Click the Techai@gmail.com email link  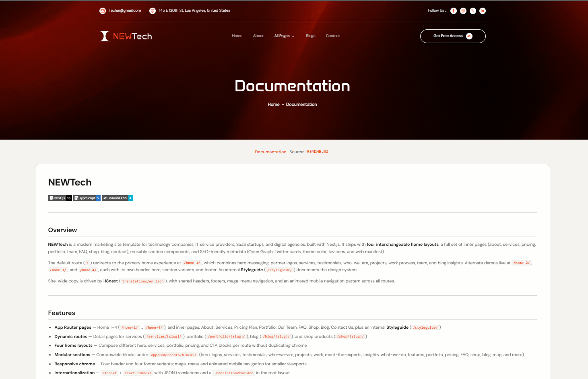pyautogui.click(x=125, y=10)
